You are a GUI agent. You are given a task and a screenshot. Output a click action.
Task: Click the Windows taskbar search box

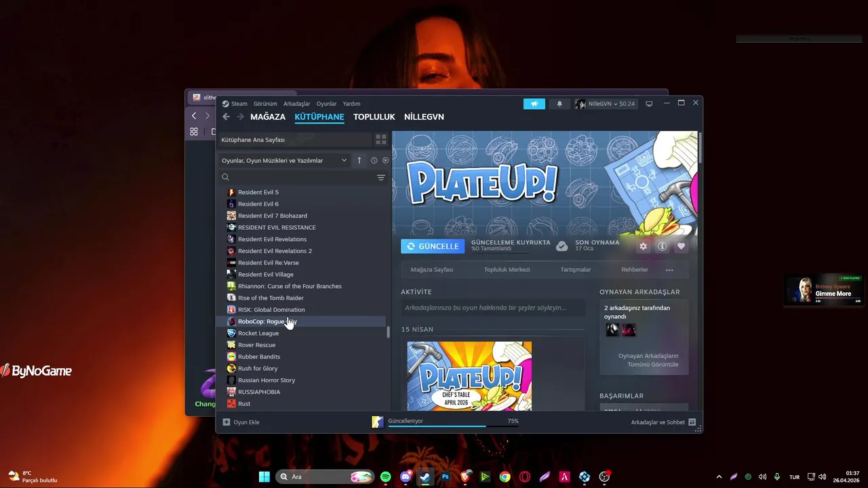[325, 476]
